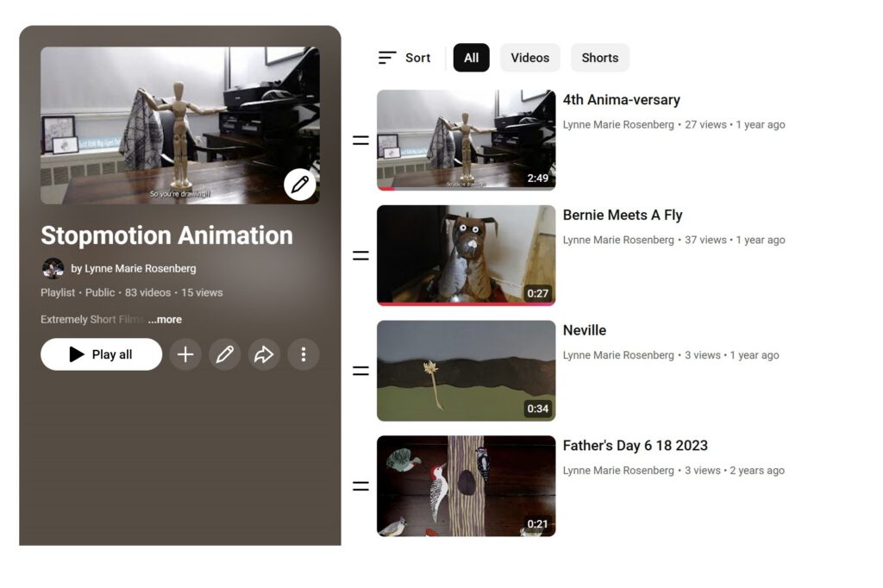Open the Bernie Meets A Fly title link
Screen dimensions: 883x588
point(622,216)
